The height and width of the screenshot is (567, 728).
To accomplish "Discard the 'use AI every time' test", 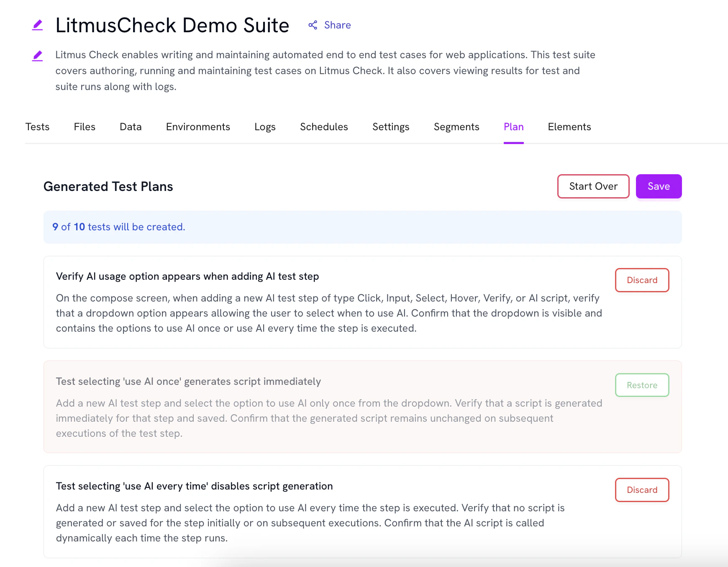I will 642,490.
